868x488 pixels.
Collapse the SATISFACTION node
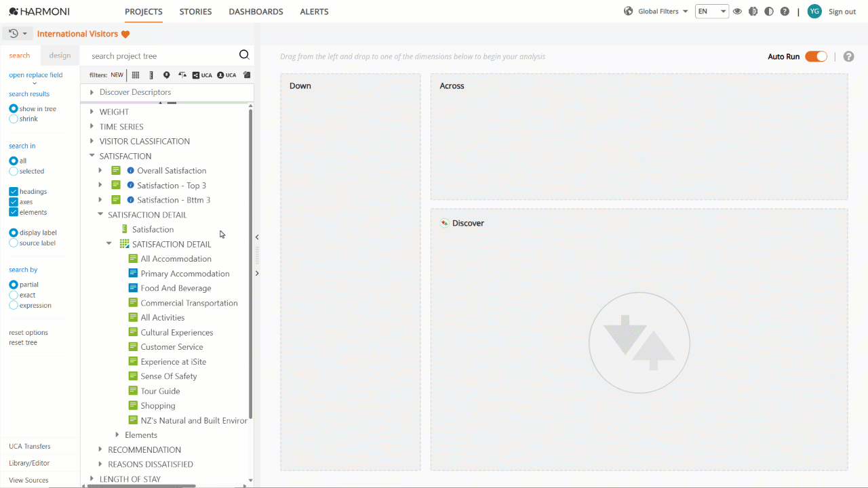pos(92,156)
